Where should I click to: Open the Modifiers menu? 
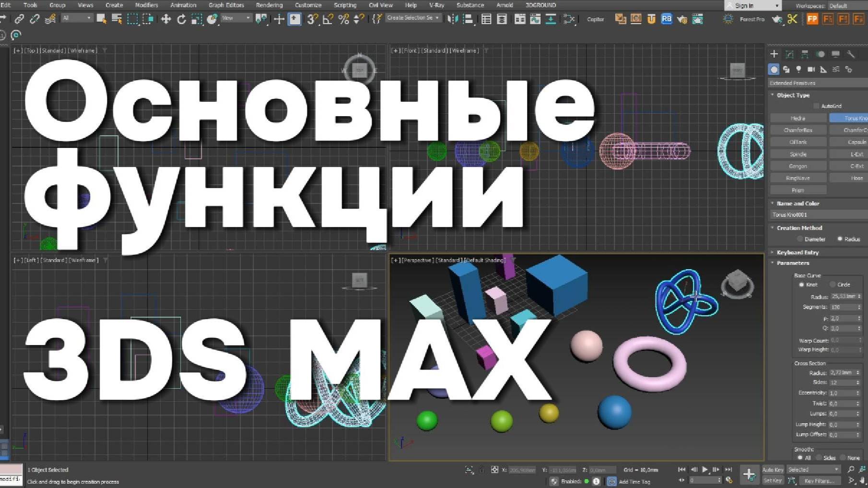[146, 5]
